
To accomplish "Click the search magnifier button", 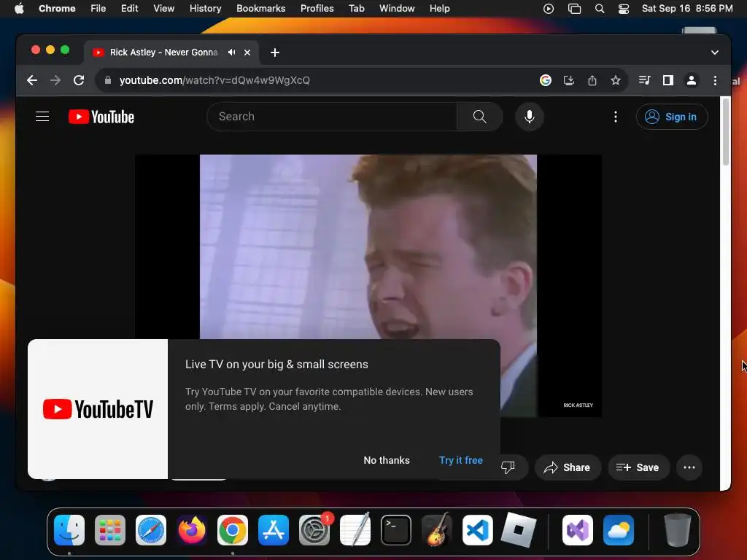I will 479,117.
